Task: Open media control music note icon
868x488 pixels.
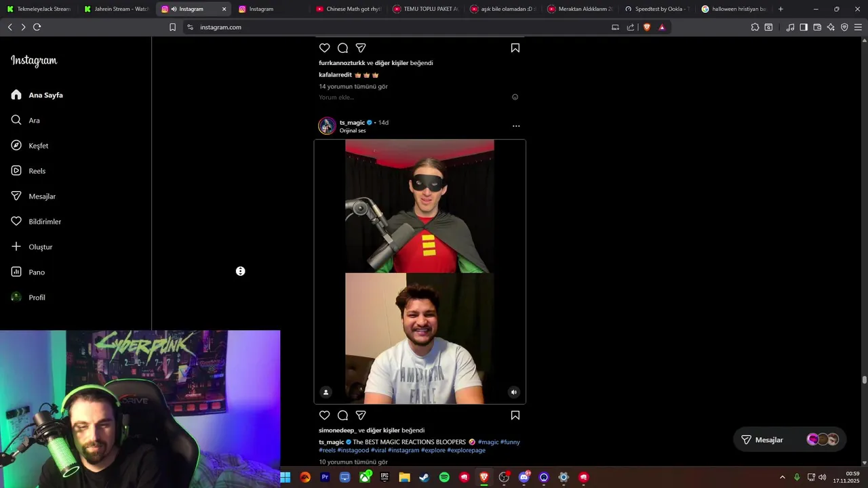Action: pos(790,27)
